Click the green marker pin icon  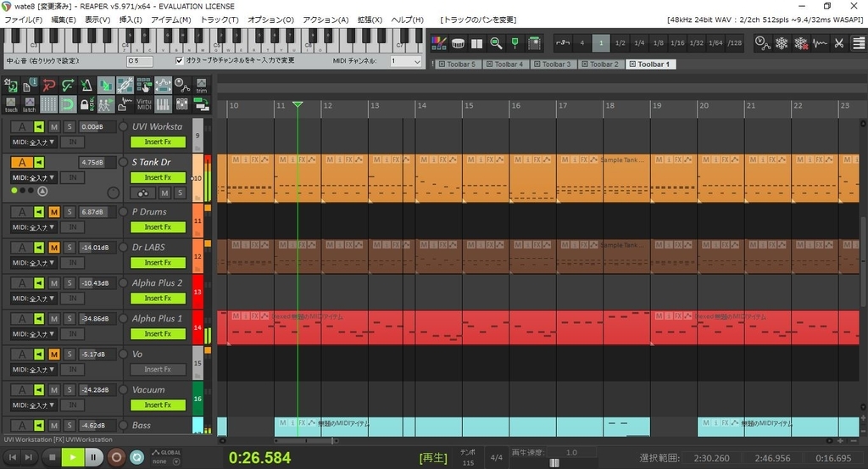coord(515,43)
